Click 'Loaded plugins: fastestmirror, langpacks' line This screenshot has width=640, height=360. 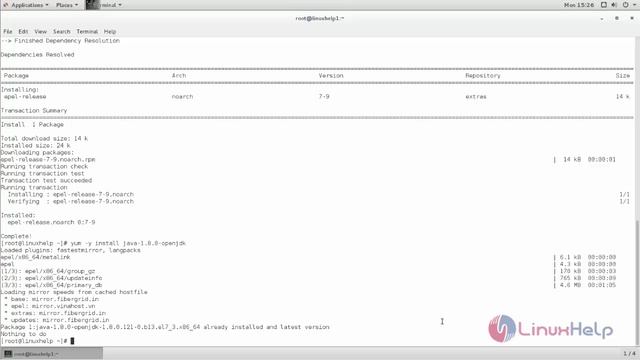(x=71, y=250)
